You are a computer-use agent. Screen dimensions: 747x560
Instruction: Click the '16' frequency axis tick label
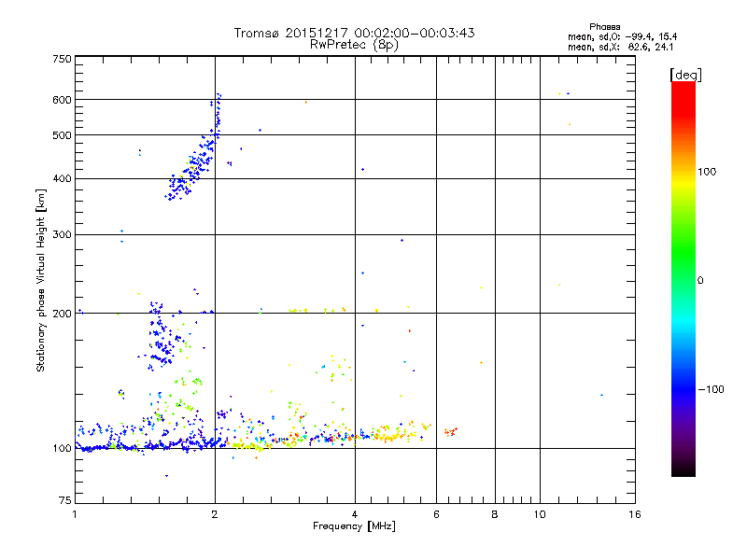(635, 514)
